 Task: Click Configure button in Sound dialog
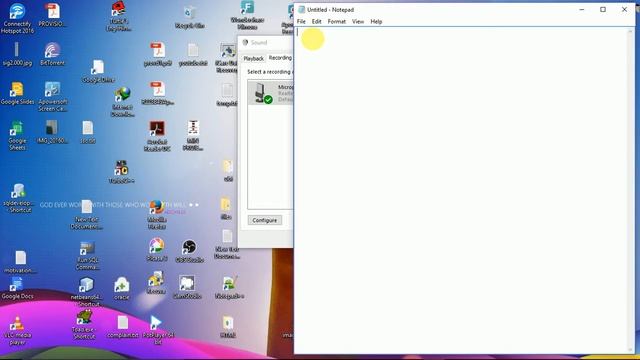pos(264,220)
